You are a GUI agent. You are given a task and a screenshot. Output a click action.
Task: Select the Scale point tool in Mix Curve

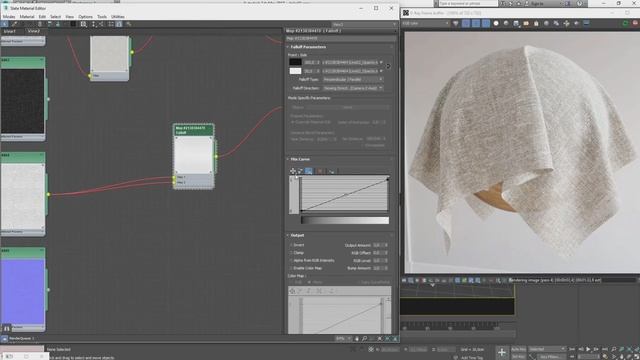300,171
